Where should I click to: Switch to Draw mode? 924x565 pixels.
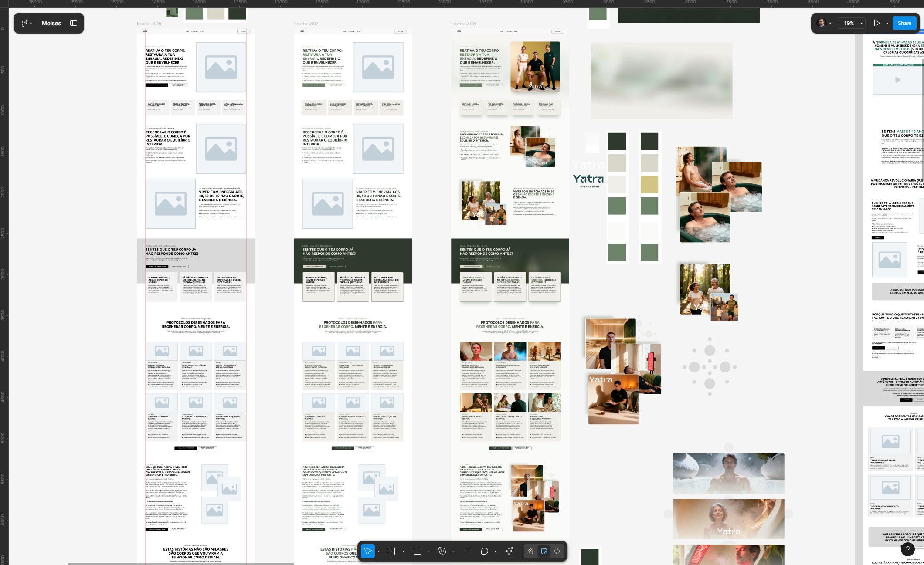click(x=530, y=551)
